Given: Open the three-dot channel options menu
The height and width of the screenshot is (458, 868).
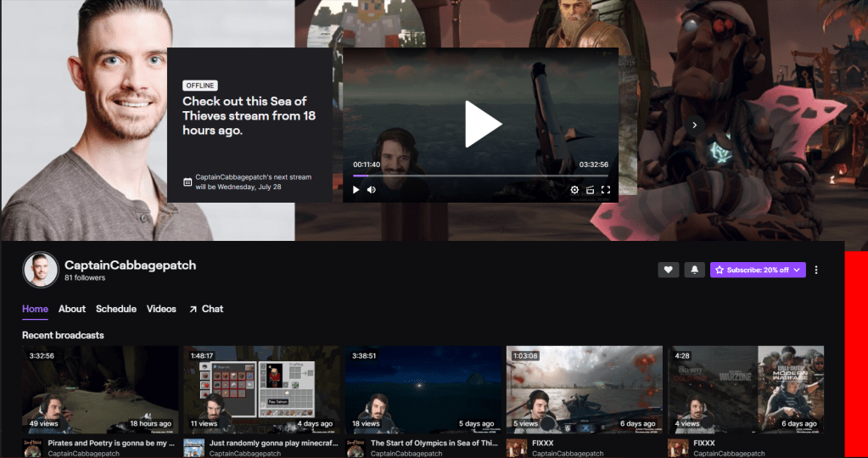Looking at the screenshot, I should click(816, 270).
